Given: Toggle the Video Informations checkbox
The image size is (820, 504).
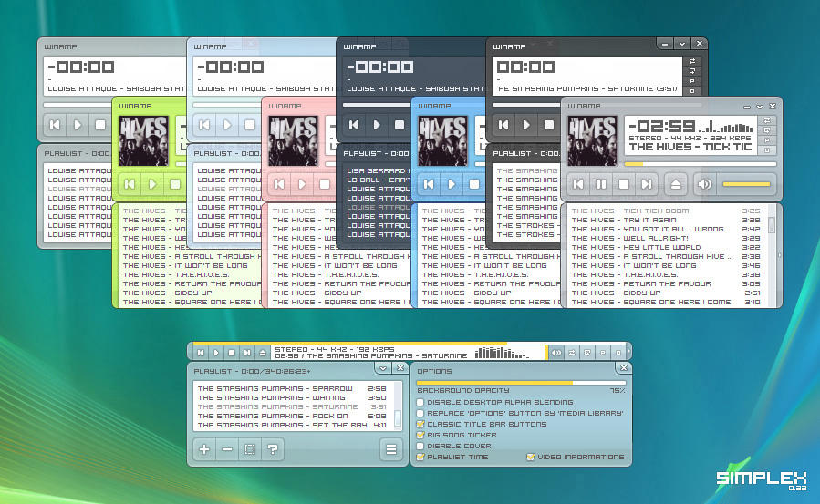Looking at the screenshot, I should [531, 457].
